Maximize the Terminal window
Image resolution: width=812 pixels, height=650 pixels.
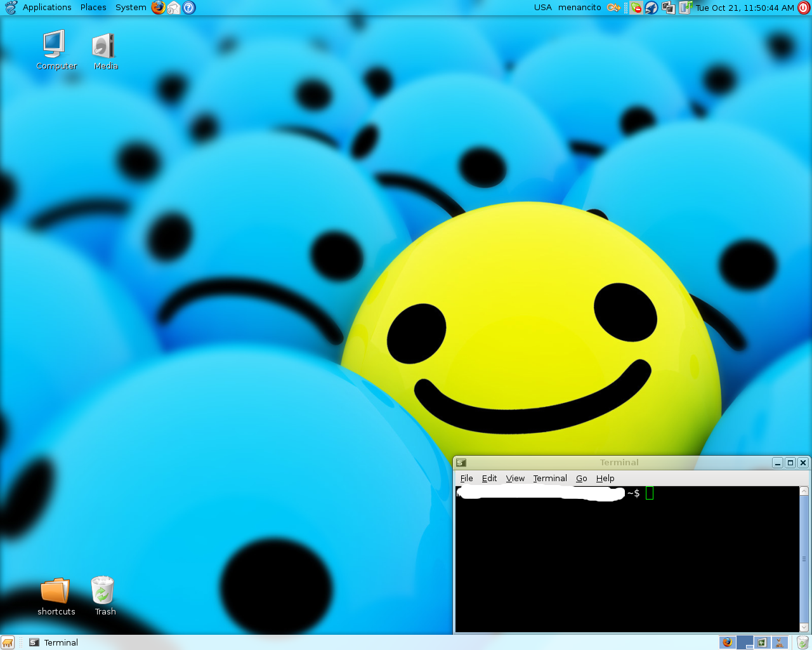(x=790, y=463)
